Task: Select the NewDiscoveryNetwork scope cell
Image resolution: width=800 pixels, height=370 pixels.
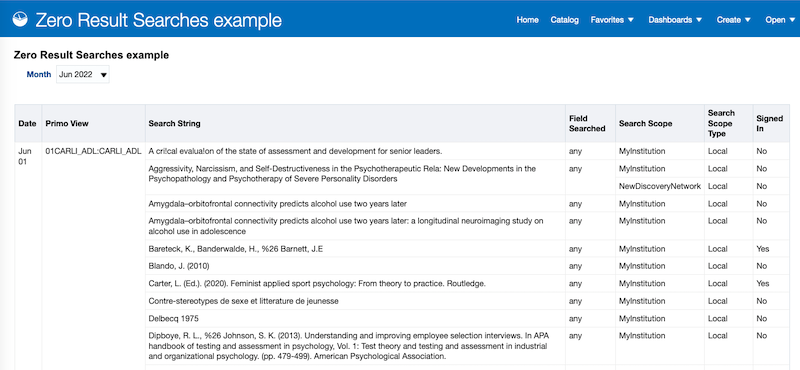Action: pyautogui.click(x=660, y=186)
